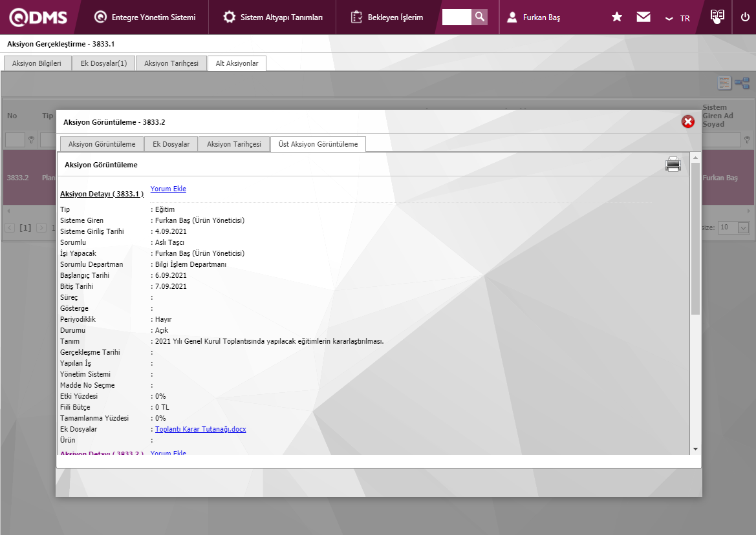Viewport: 756px width, 535px height.
Task: Open the TR language dropdown
Action: (x=678, y=18)
